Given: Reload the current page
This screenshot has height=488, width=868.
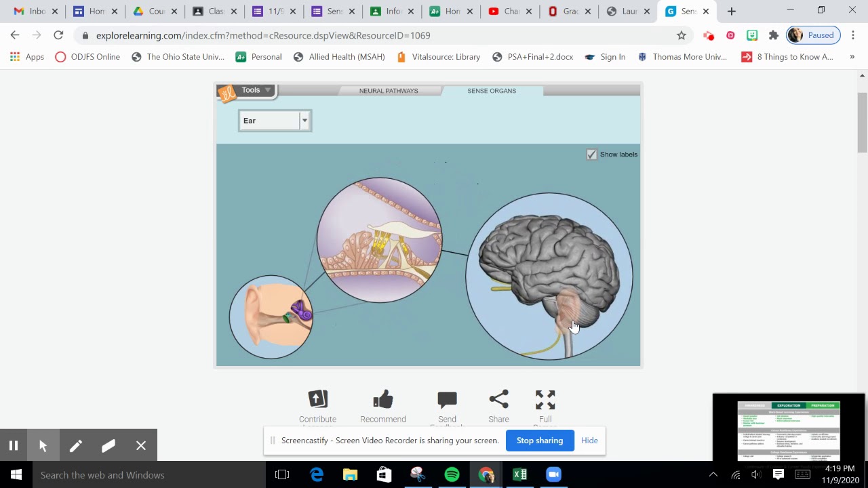Looking at the screenshot, I should click(x=58, y=35).
